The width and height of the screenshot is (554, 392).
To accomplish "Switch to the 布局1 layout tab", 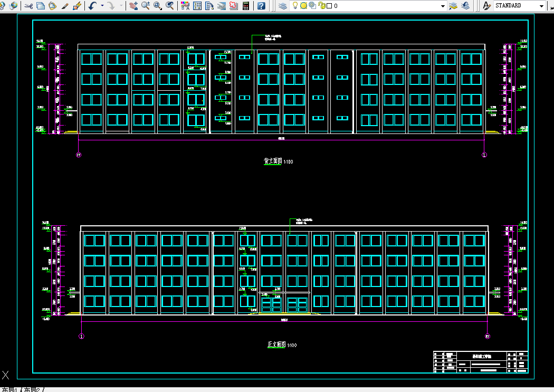I will [x=9, y=389].
